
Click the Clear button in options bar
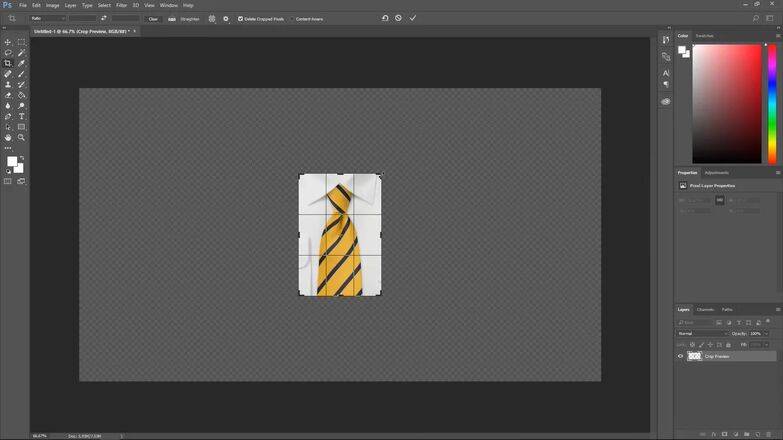point(153,18)
